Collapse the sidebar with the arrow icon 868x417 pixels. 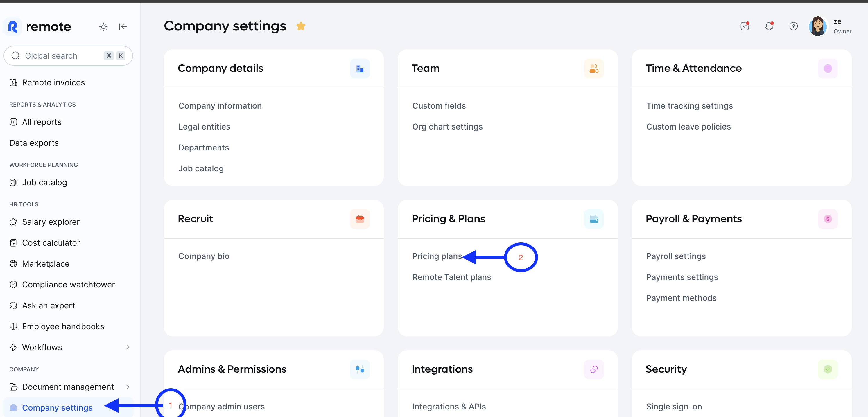click(123, 27)
